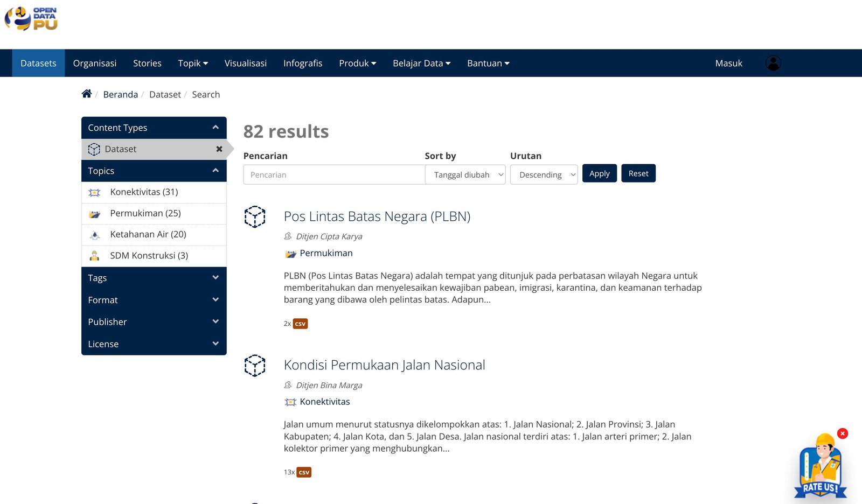The image size is (862, 504).
Task: Expand the Publisher filter section
Action: (x=154, y=322)
